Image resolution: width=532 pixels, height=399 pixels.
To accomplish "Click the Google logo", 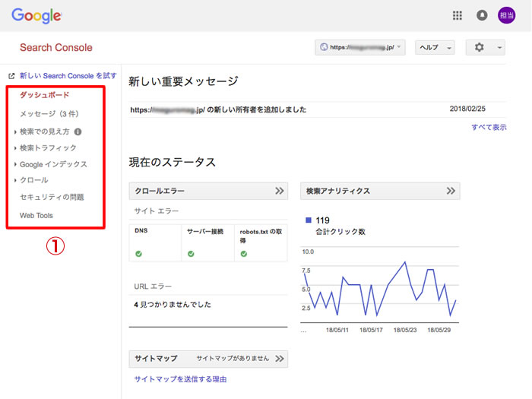I will 36,15.
